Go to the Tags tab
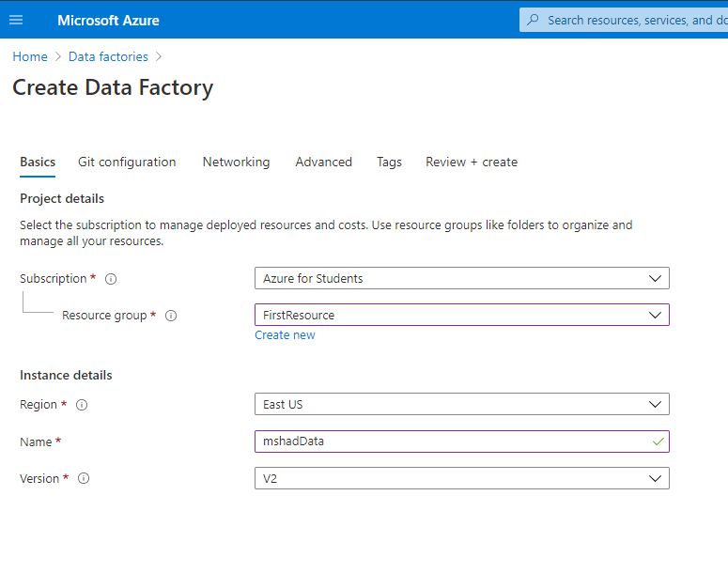The width and height of the screenshot is (728, 573). point(389,162)
